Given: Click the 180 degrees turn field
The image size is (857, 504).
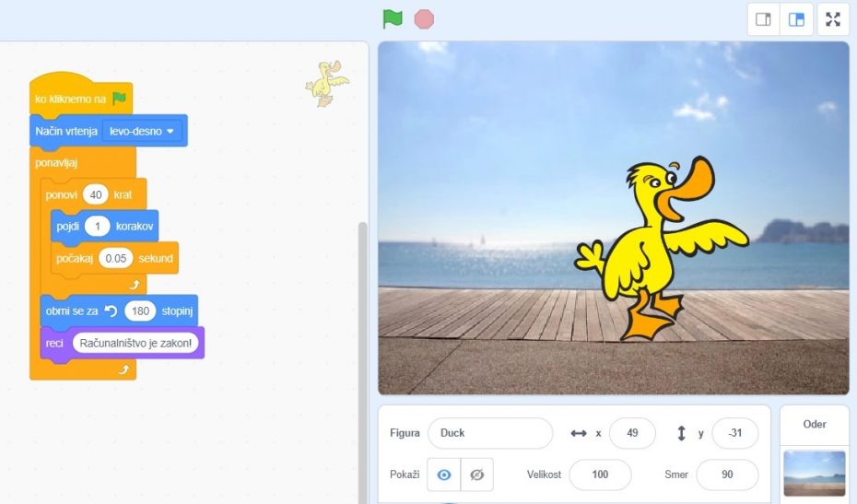Looking at the screenshot, I should 140,311.
